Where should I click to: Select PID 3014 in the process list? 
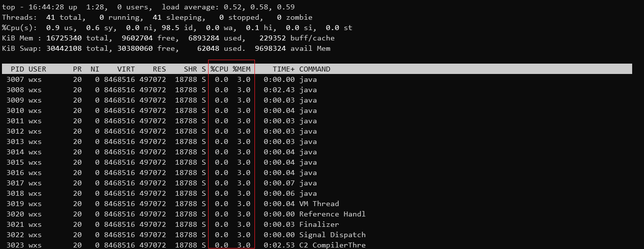coord(15,152)
